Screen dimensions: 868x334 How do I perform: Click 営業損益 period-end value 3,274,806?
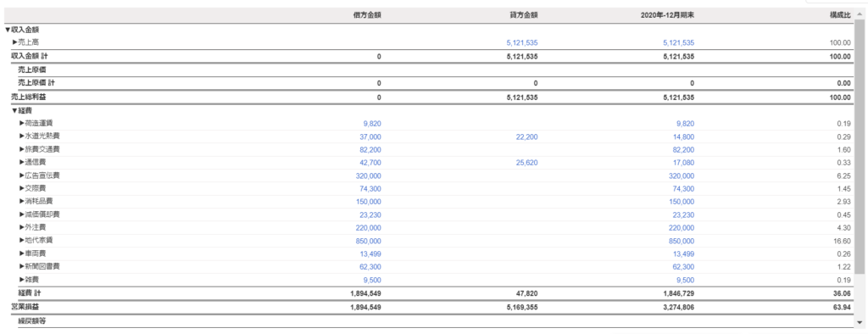(x=678, y=307)
